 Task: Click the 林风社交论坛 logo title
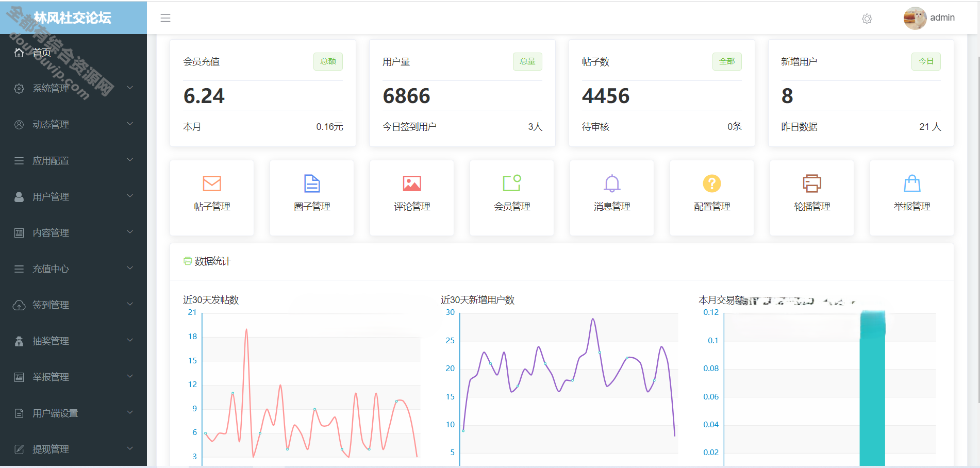point(72,18)
